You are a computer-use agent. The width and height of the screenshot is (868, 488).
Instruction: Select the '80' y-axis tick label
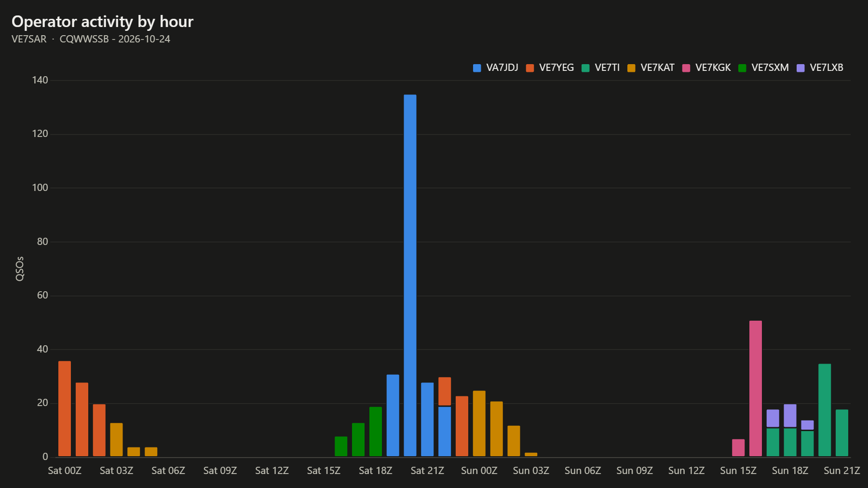(42, 242)
